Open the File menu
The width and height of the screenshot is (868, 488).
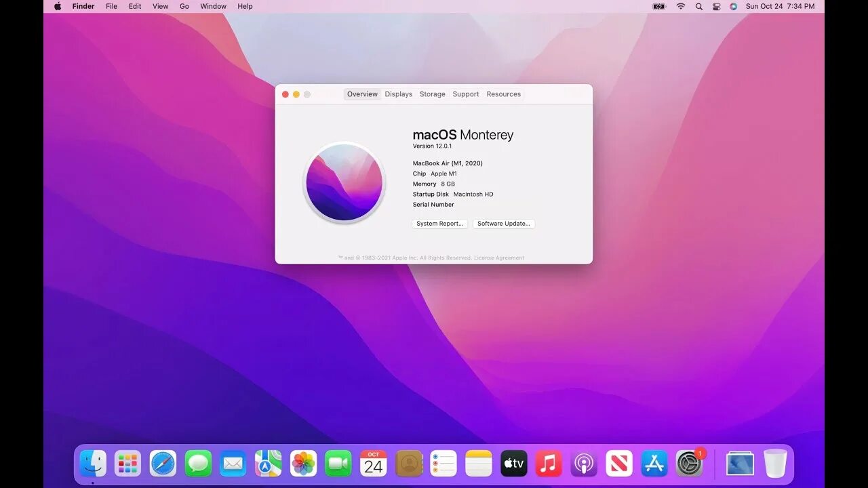pyautogui.click(x=111, y=6)
